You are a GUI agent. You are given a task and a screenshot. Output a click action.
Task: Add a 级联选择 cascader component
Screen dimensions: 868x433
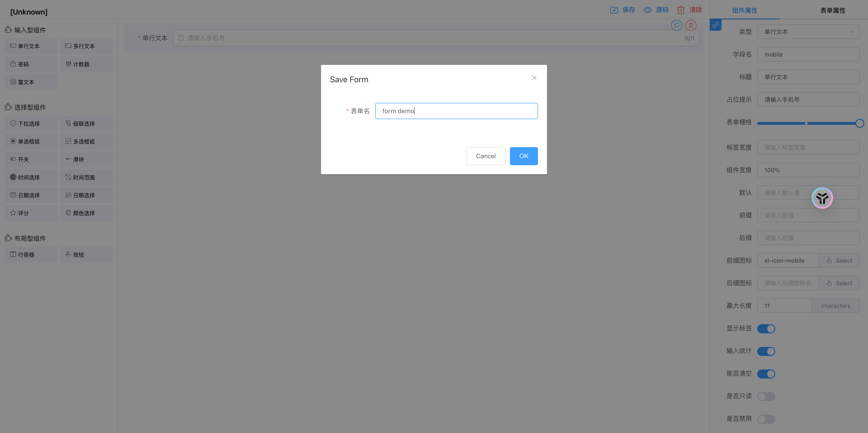[x=86, y=123]
